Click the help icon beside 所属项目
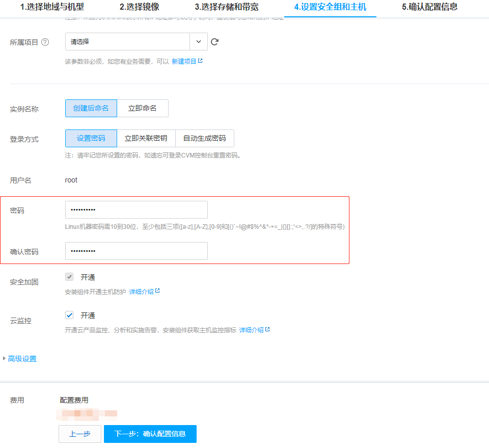 coord(45,42)
